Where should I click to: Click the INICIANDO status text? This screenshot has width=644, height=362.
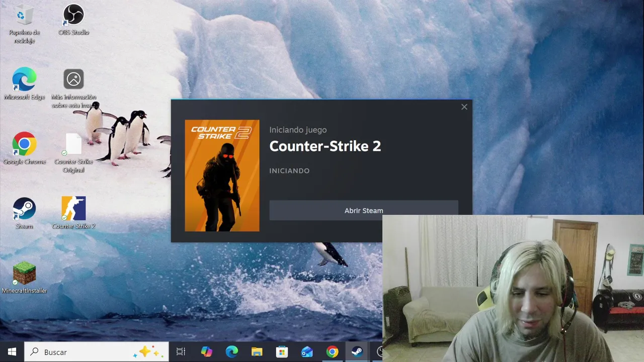289,170
